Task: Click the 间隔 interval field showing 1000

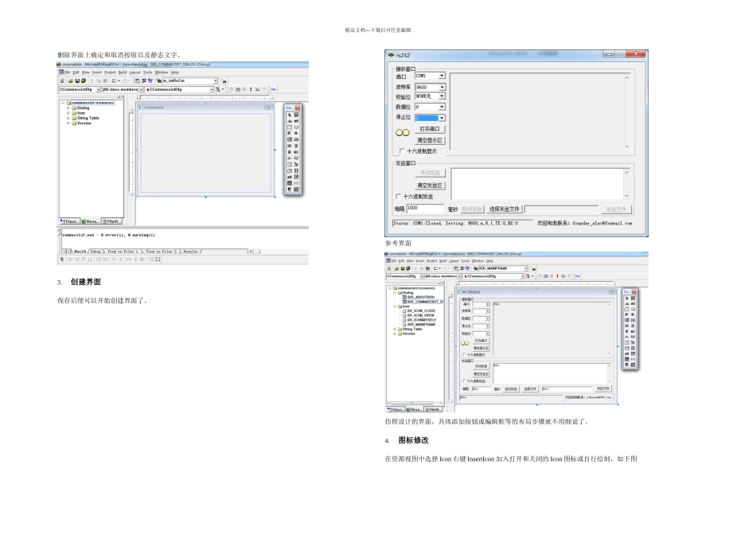Action: coord(424,208)
